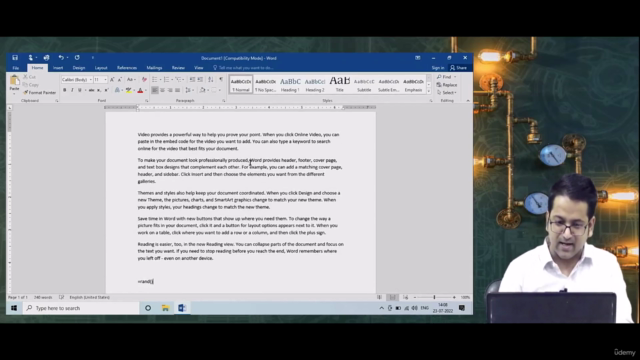Viewport: 640px width, 360px height.
Task: Expand the Styles gallery More arrow
Action: (x=429, y=91)
